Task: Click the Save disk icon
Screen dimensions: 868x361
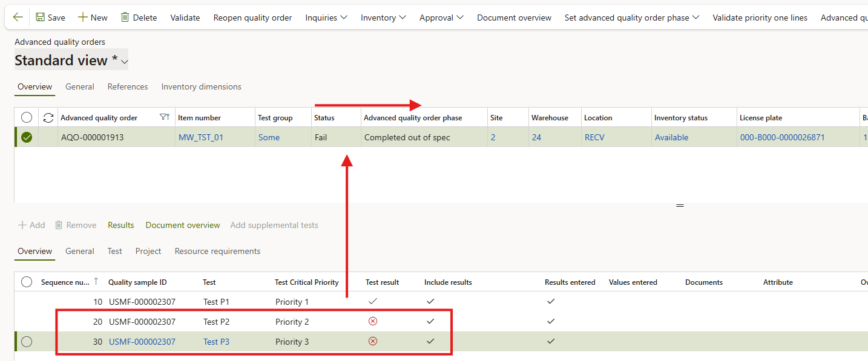Action: pos(40,18)
